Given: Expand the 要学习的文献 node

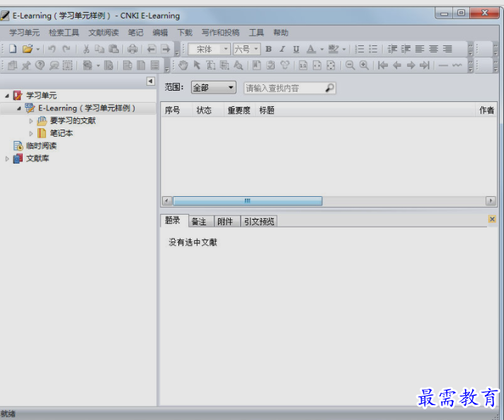Looking at the screenshot, I should point(31,121).
